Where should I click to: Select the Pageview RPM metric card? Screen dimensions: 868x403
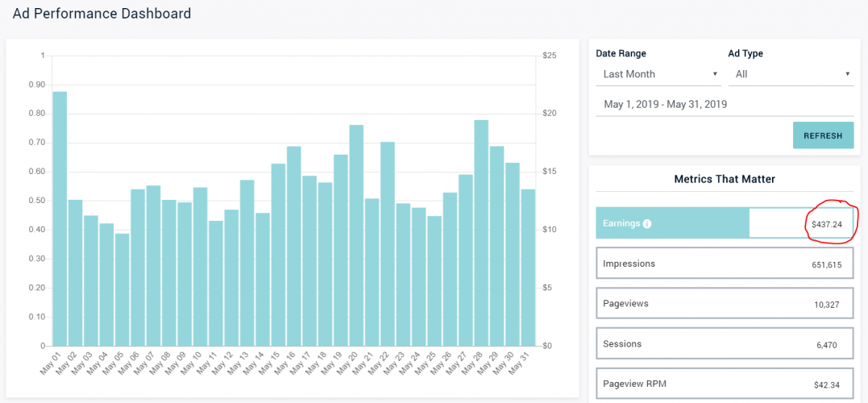[x=725, y=384]
